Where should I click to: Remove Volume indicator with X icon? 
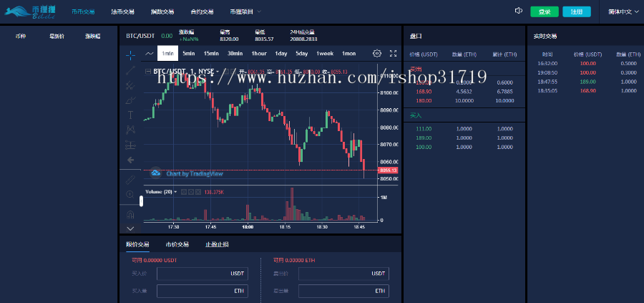[x=198, y=191]
